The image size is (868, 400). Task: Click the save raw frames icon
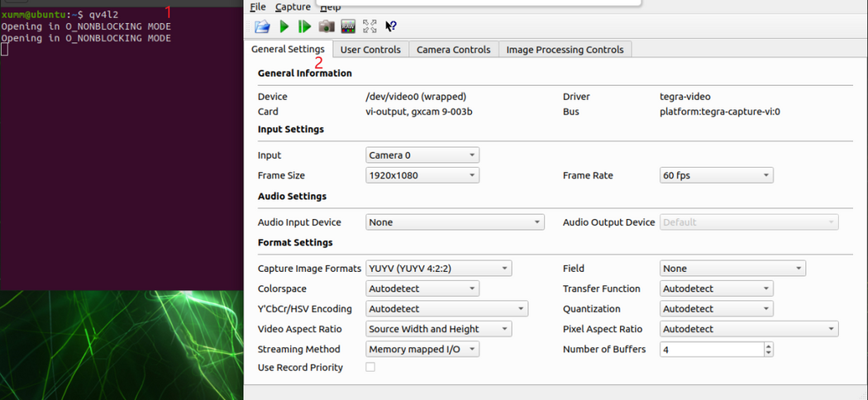click(x=348, y=27)
